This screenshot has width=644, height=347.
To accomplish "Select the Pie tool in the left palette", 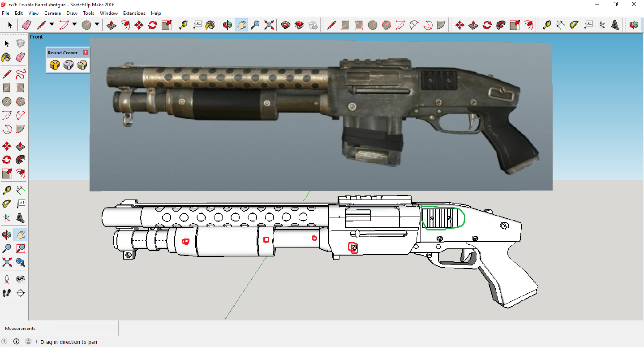I will (x=20, y=130).
